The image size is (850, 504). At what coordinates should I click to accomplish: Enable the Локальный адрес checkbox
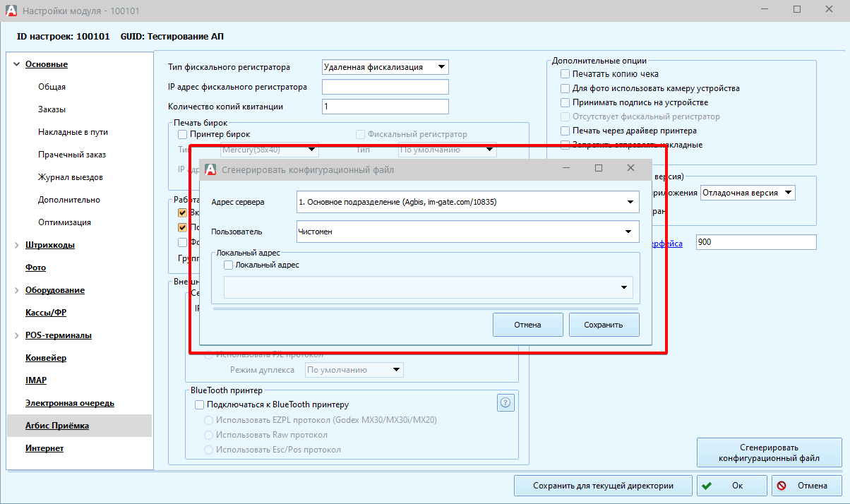[x=229, y=265]
